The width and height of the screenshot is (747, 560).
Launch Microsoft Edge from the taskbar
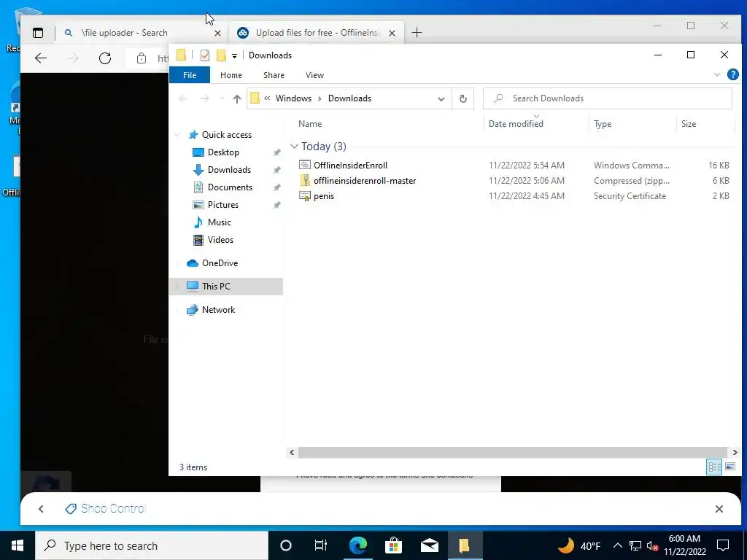[x=357, y=545]
